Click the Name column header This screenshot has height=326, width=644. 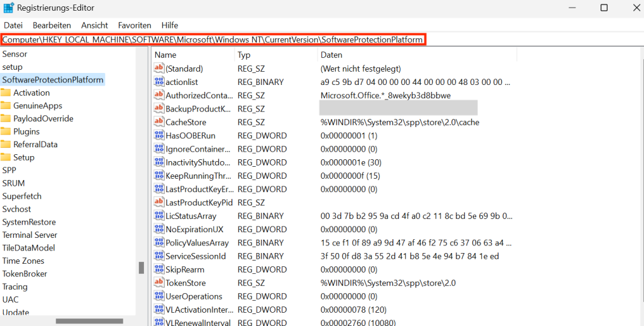click(165, 55)
